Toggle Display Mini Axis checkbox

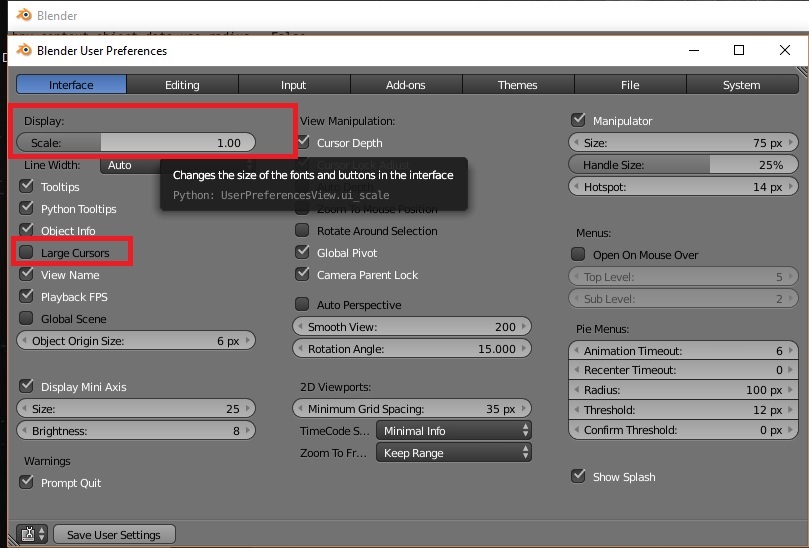(x=26, y=386)
